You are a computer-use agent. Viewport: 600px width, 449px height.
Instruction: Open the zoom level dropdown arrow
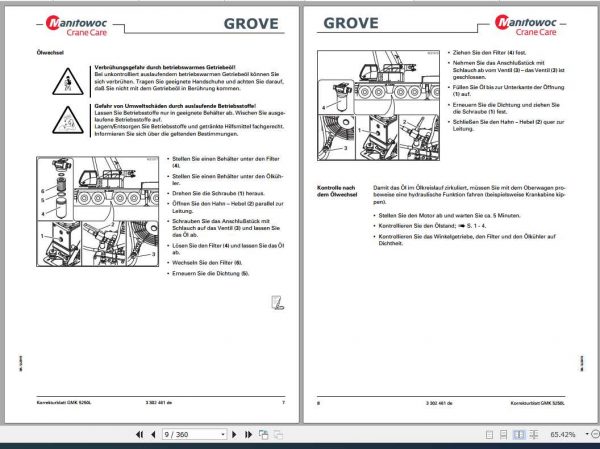pyautogui.click(x=587, y=434)
